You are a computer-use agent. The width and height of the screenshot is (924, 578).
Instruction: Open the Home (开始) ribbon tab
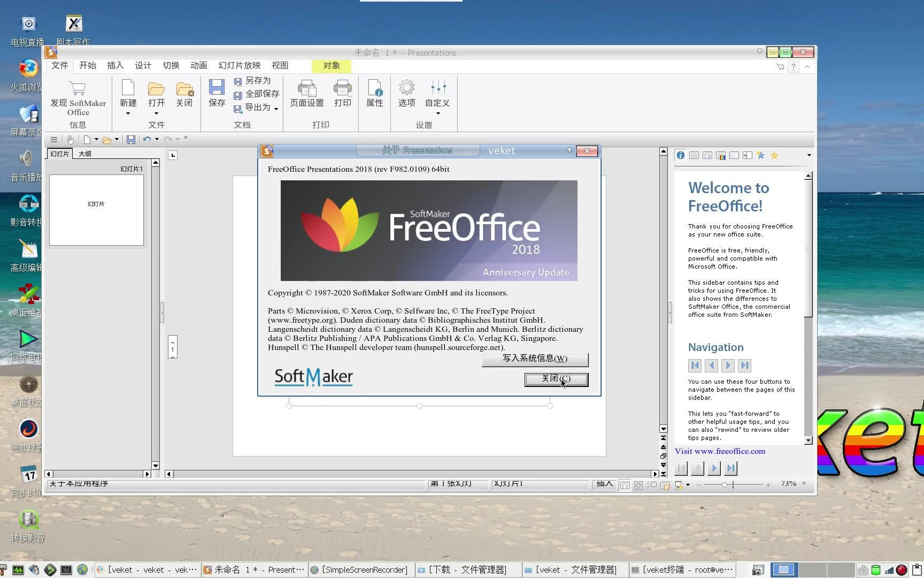click(x=88, y=65)
